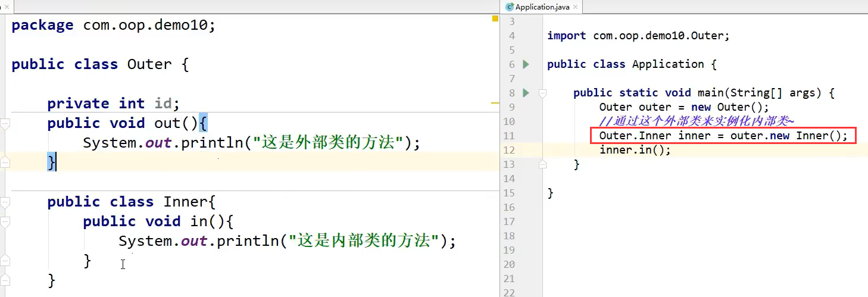Screen dimensions: 868x297
Task: Jump to the yellow warning stripe mark in Outer editor
Action: tap(495, 104)
